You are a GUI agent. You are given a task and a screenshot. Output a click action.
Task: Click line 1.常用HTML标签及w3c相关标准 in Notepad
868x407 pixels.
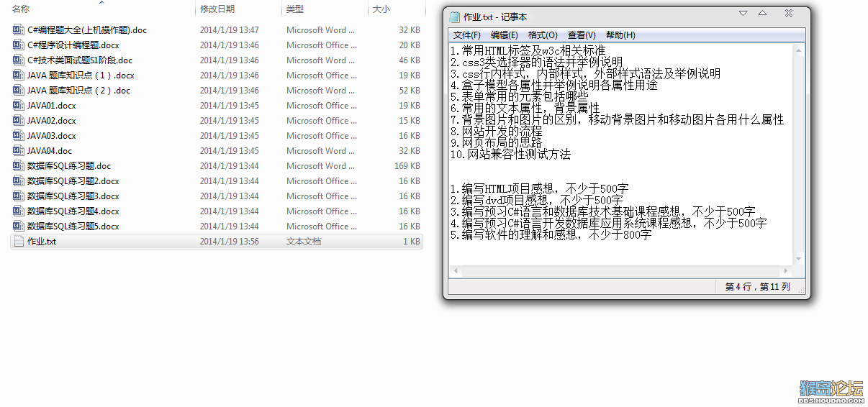click(x=528, y=50)
